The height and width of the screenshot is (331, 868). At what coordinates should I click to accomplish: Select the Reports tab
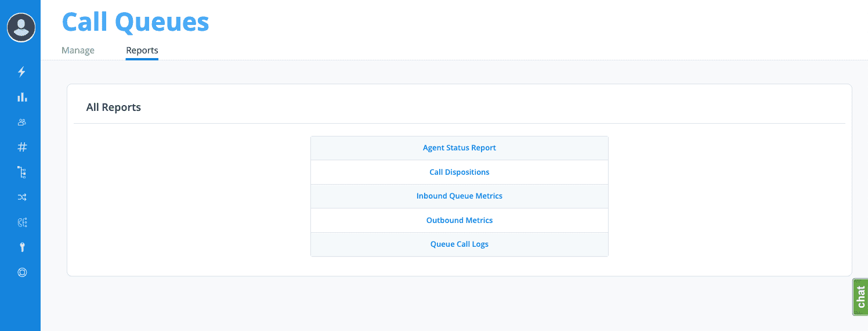[142, 51]
